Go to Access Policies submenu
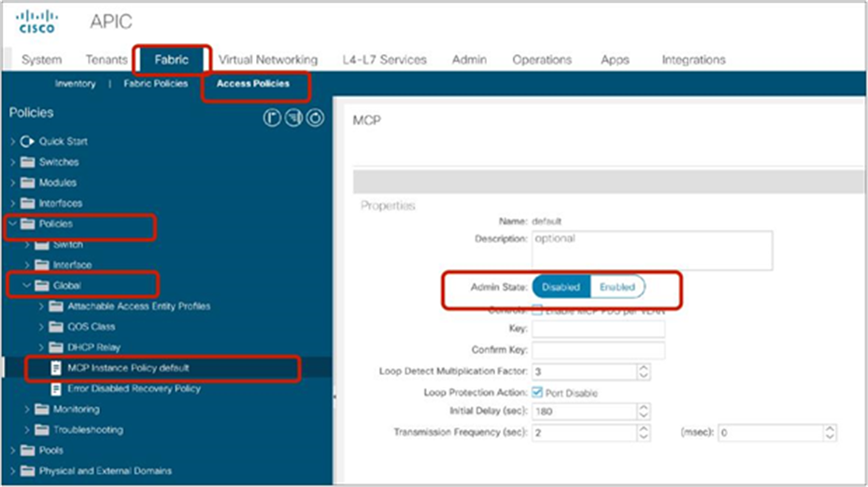Screen dimensions: 868x487 pyautogui.click(x=253, y=84)
